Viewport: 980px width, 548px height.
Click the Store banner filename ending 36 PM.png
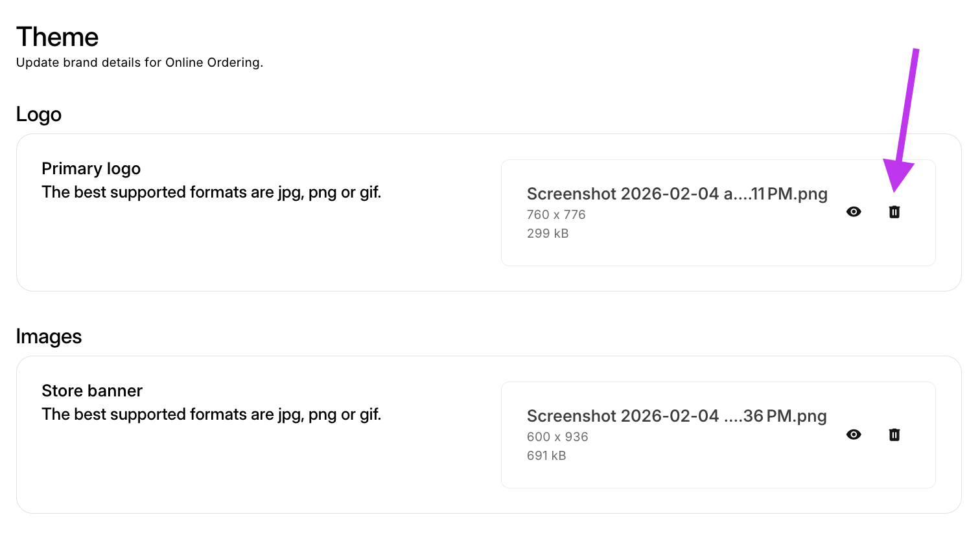click(x=677, y=416)
